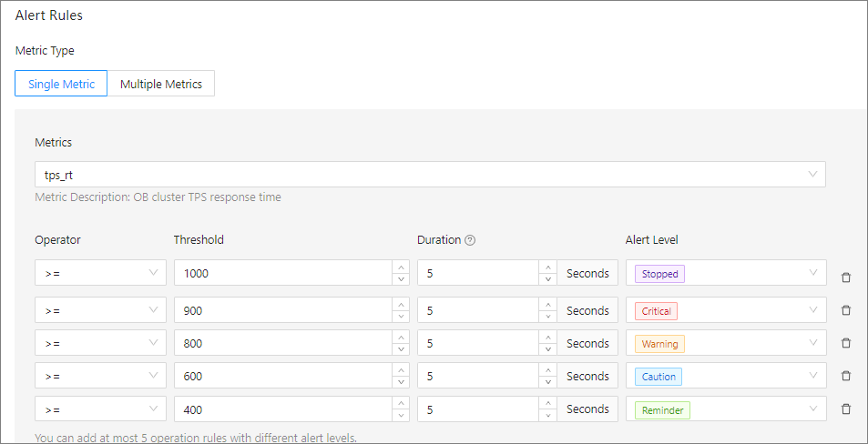
Task: Open the Critical alert level dropdown
Action: coord(726,310)
